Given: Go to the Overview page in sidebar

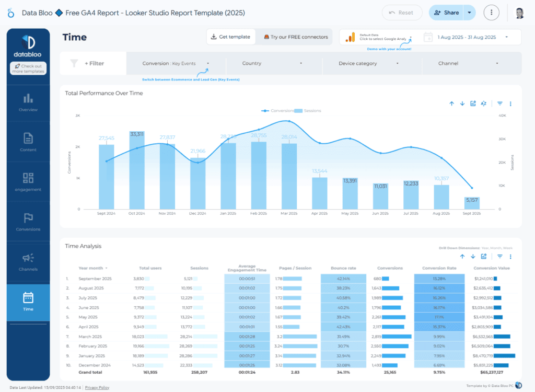Looking at the screenshot, I should point(28,102).
